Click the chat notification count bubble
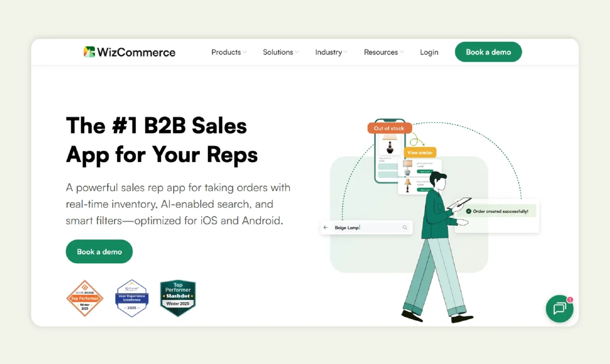 point(570,299)
